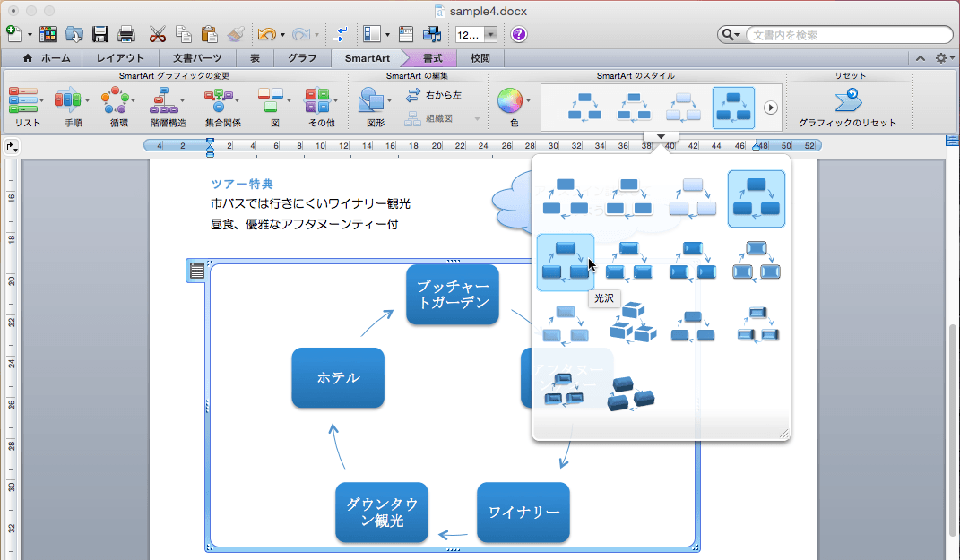The image size is (960, 560).
Task: Apply the last dark 3D gallery style
Action: pos(631,393)
